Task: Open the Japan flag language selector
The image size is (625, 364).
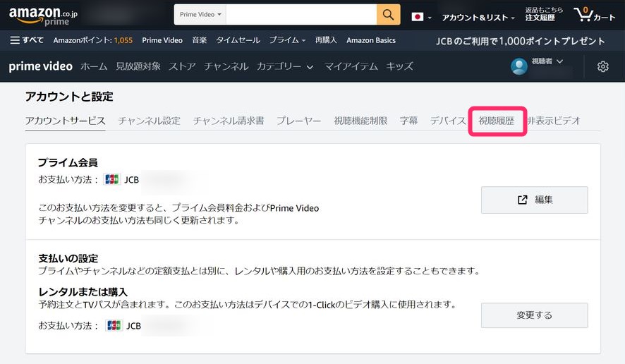Action: tap(421, 17)
